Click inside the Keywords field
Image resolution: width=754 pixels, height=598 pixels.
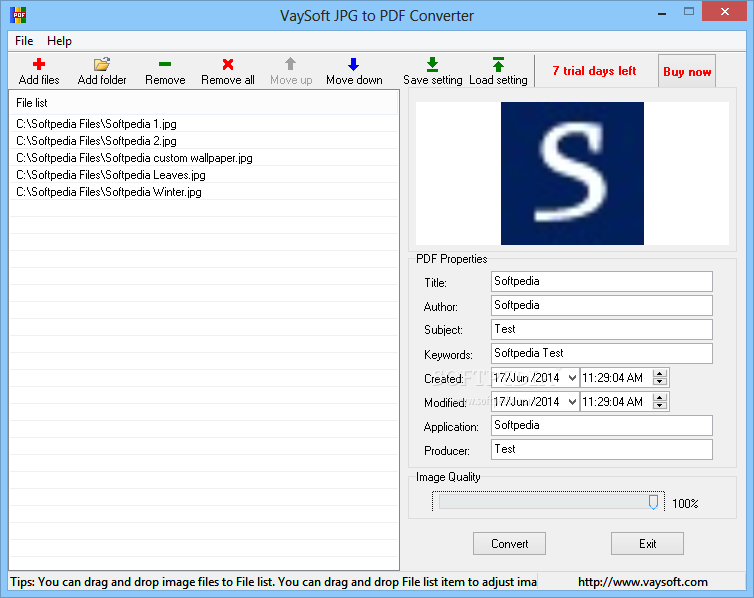[x=602, y=353]
